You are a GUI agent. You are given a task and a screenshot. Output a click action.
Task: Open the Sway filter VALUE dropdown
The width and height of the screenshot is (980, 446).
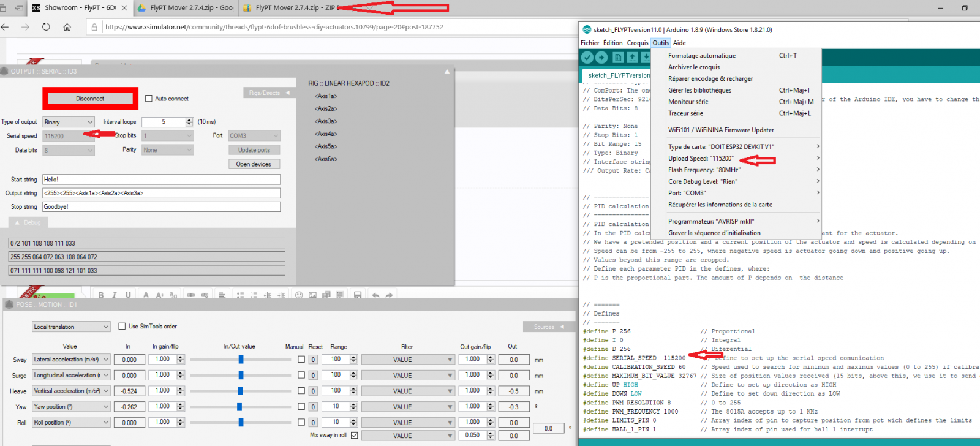[407, 360]
